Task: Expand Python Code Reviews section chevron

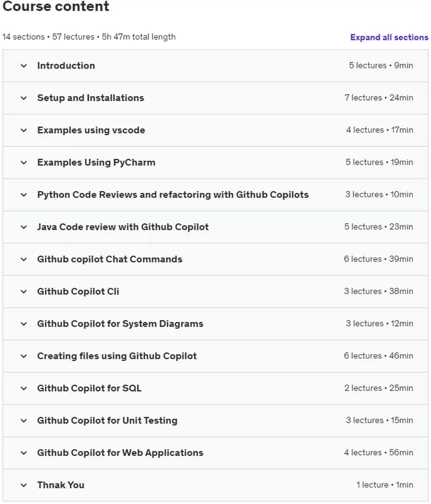Action: (24, 195)
